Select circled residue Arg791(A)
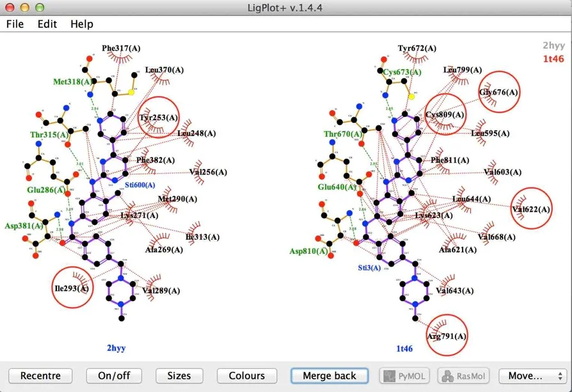Viewport: 572px width, 392px height. click(x=447, y=336)
